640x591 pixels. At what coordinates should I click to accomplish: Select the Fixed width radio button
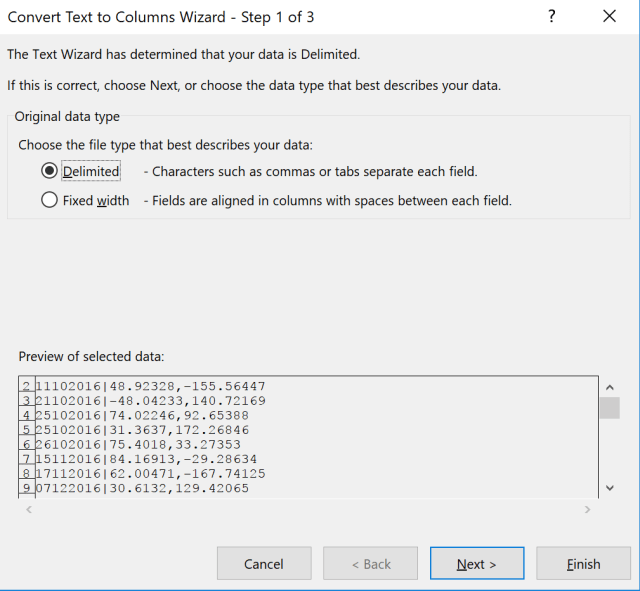pos(49,200)
